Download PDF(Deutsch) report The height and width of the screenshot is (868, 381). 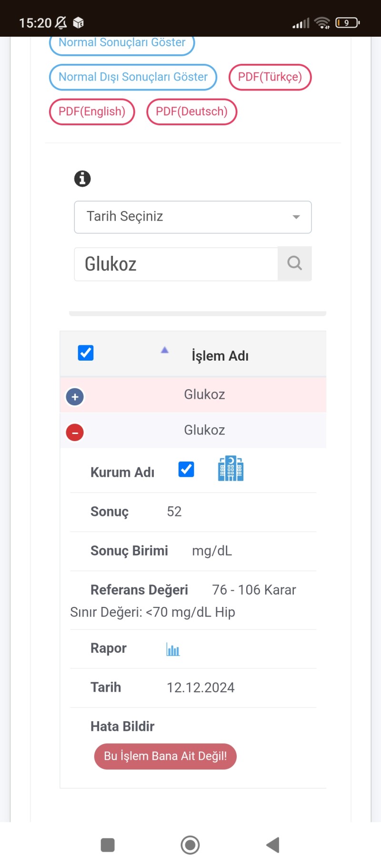coord(191,111)
